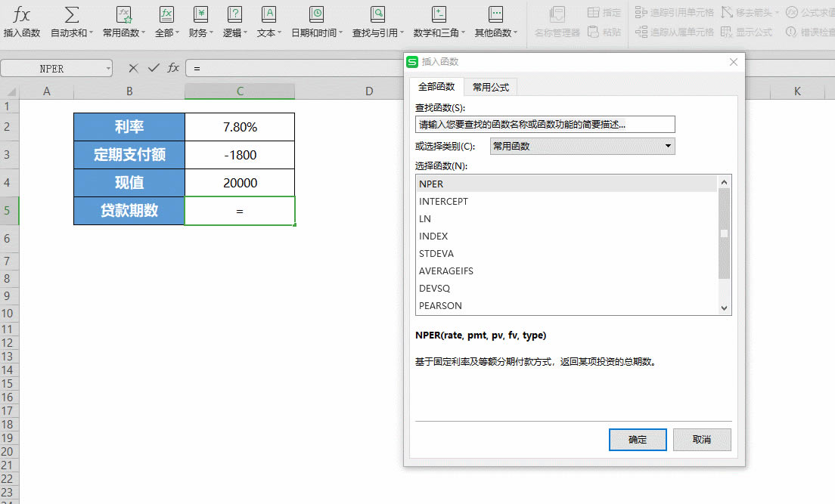Open the 财务 financial functions icon
Image resolution: width=835 pixels, height=504 pixels.
click(x=200, y=14)
